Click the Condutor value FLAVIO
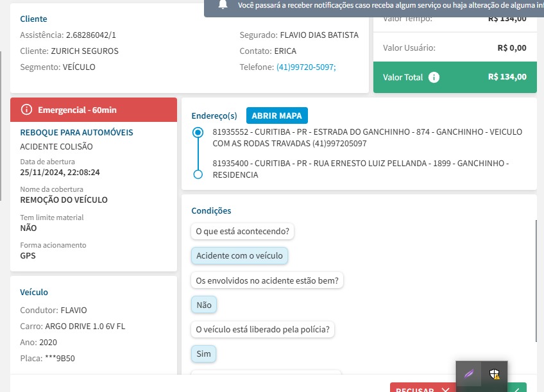The width and height of the screenshot is (544, 392). click(74, 310)
